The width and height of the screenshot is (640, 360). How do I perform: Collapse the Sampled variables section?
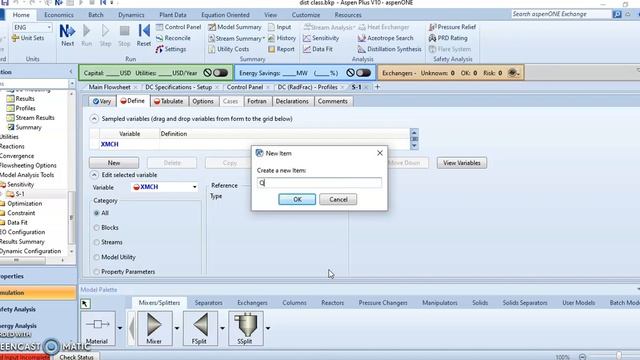[x=94, y=119]
